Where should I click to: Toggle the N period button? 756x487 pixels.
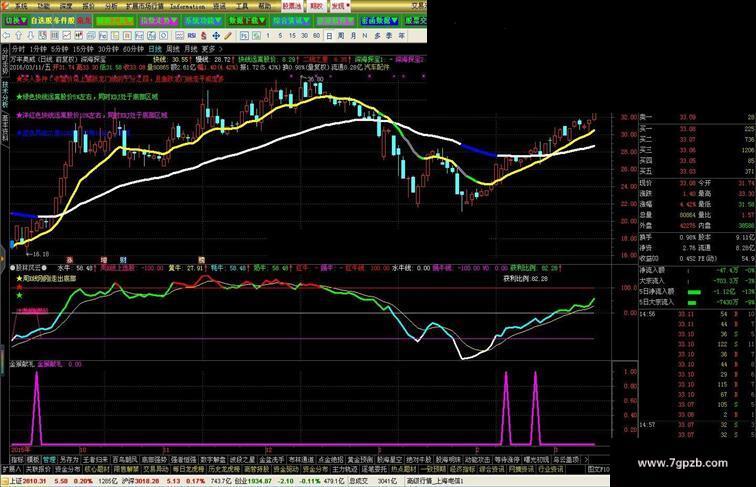(364, 36)
